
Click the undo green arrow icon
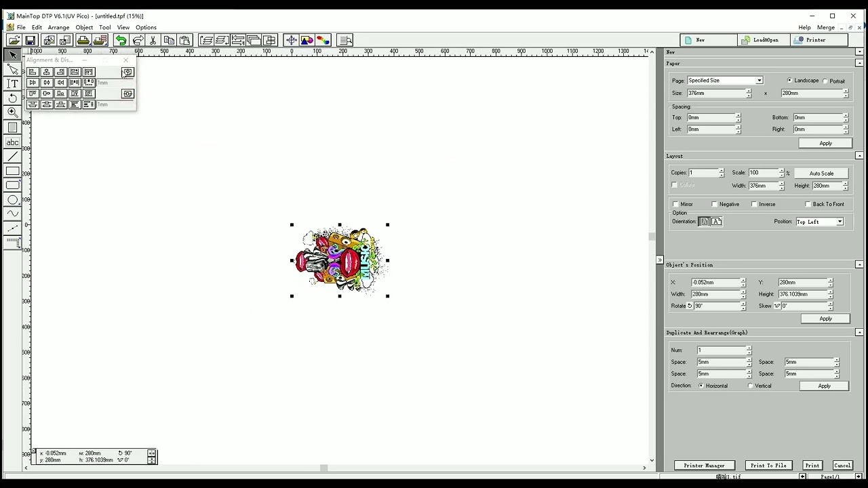(x=121, y=41)
